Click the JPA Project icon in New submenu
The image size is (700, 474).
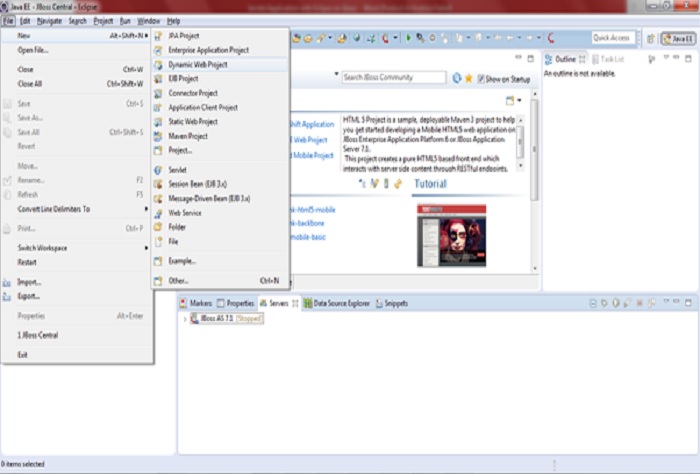click(x=158, y=36)
